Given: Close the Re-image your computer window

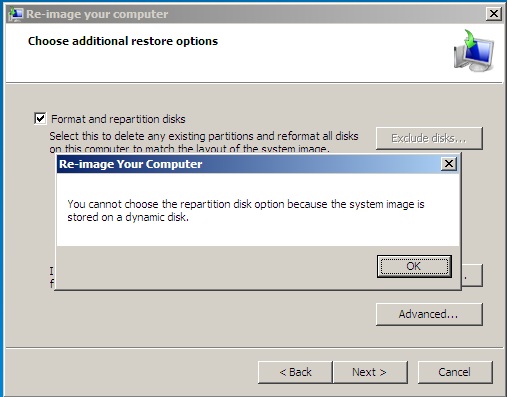Looking at the screenshot, I should point(493,14).
